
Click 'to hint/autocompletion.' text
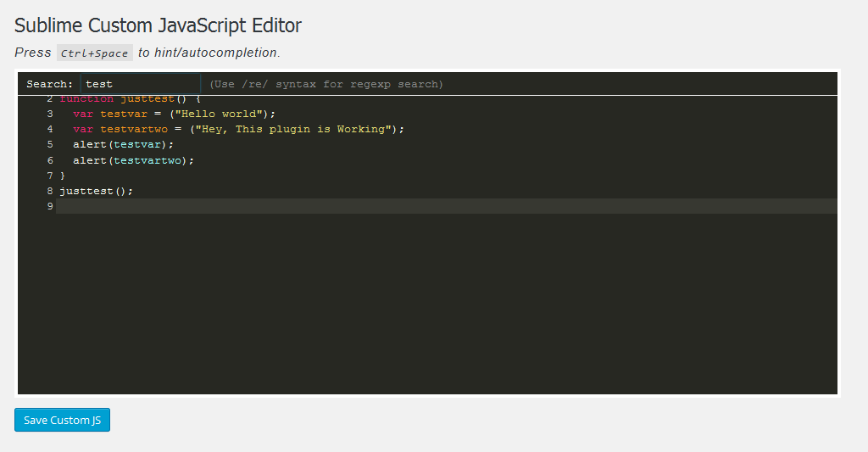(209, 53)
